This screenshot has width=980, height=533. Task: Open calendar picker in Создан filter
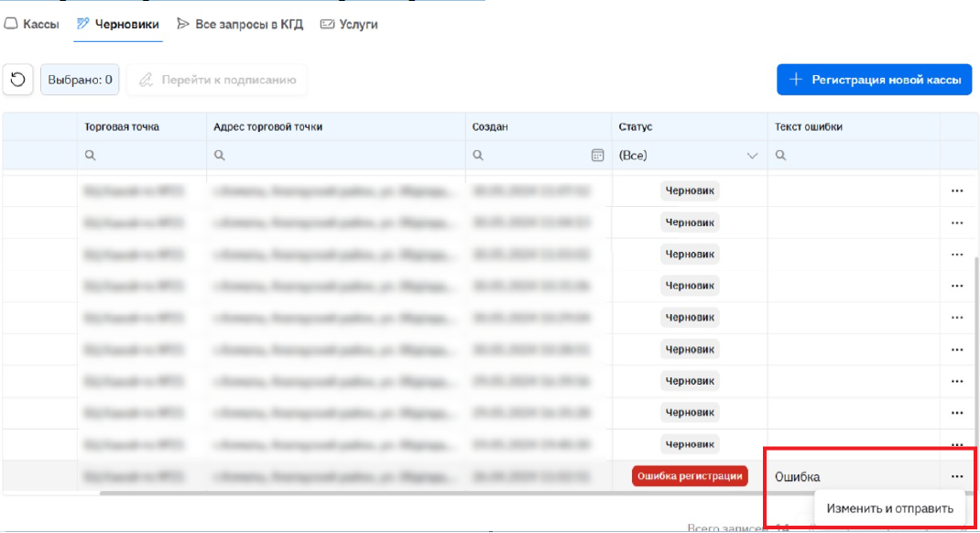pyautogui.click(x=597, y=156)
